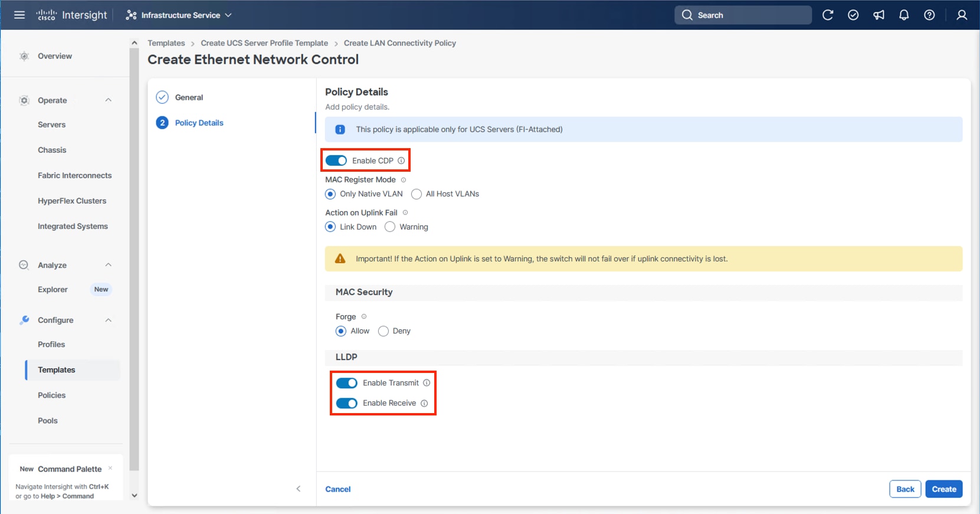Open Policies in the sidebar

tap(52, 395)
